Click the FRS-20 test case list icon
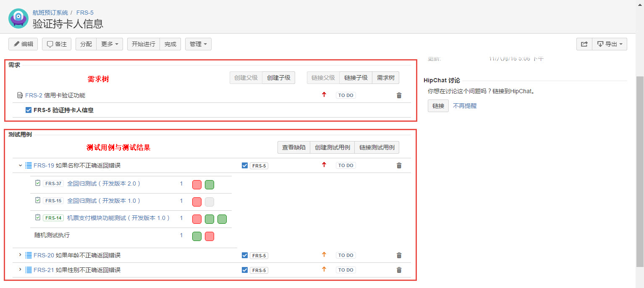Image resolution: width=644 pixels, height=288 pixels. (x=29, y=255)
